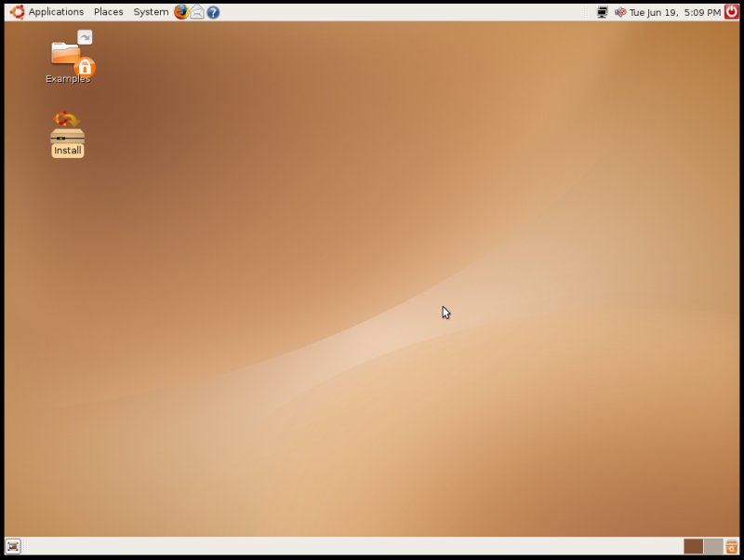Screen dimensions: 744x560
Task: Open the Places menu
Action: (108, 11)
